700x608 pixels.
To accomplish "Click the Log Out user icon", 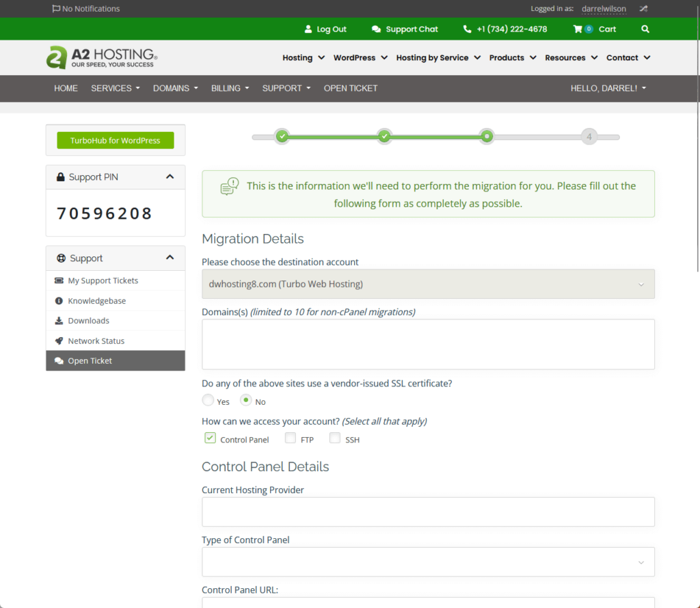I will 308,29.
